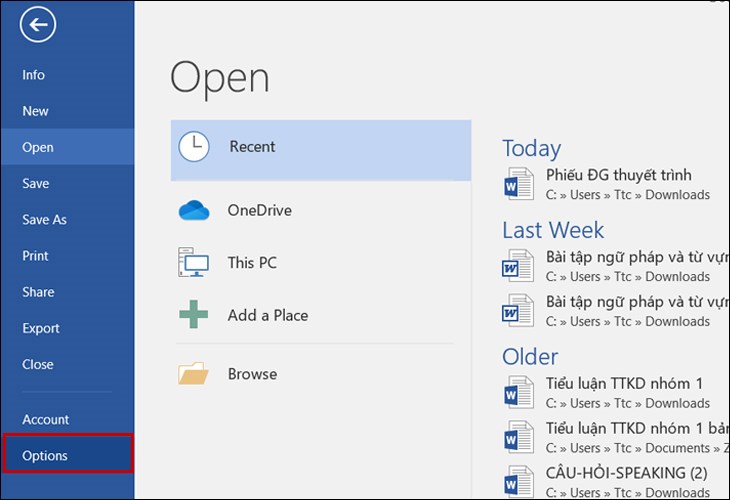Click the path under Phiếu ĐG thuyết trình

tap(628, 195)
